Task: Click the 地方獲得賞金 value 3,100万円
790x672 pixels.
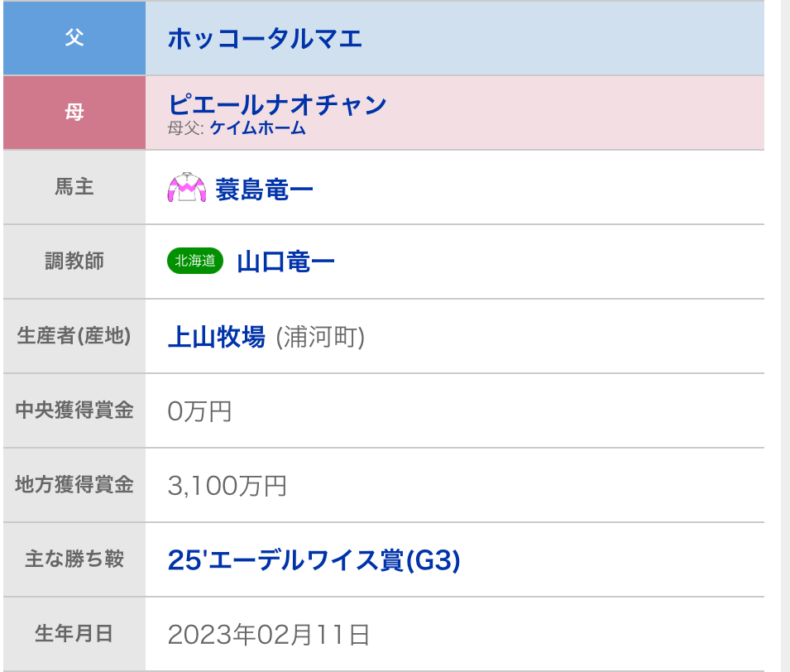Action: coord(227,486)
